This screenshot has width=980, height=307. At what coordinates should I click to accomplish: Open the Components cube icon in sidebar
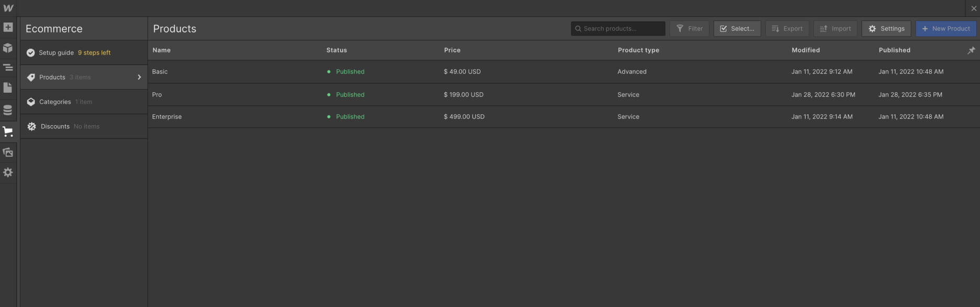(8, 48)
